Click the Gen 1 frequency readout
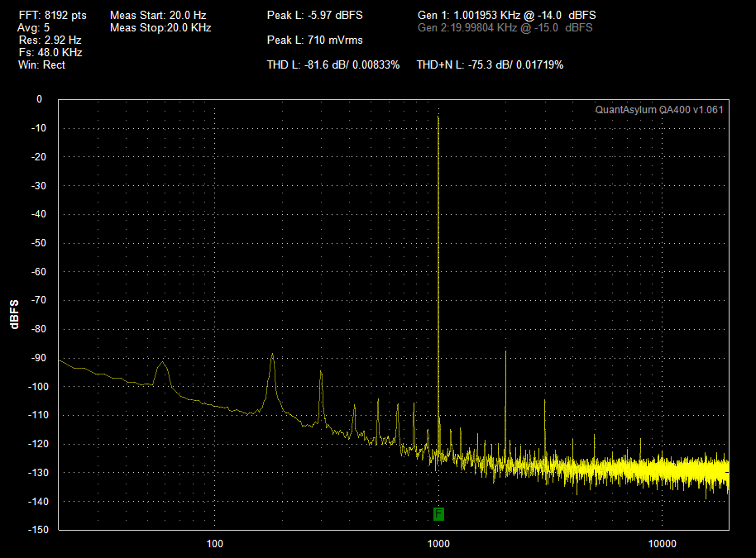The height and width of the screenshot is (558, 756). (507, 16)
